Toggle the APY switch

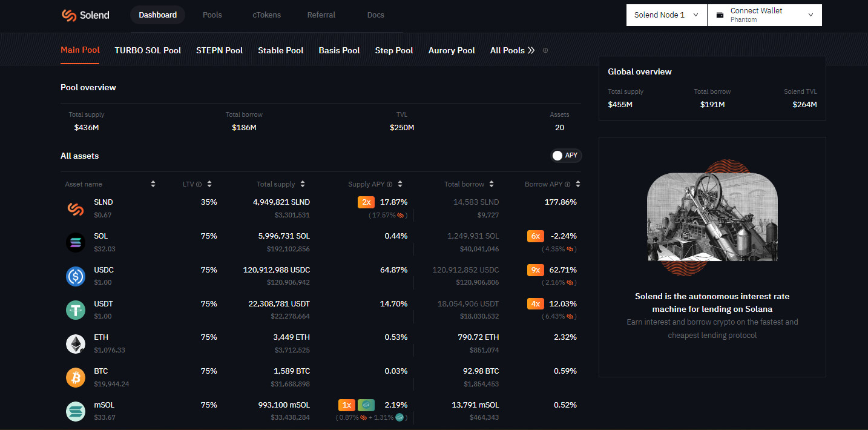[566, 156]
